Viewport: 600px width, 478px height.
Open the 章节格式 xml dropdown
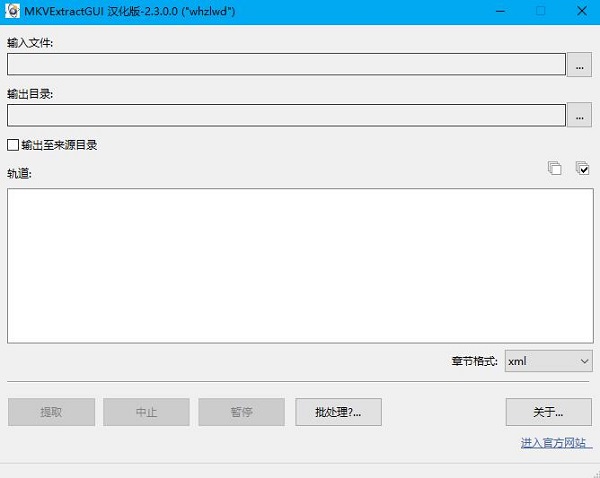pos(548,361)
